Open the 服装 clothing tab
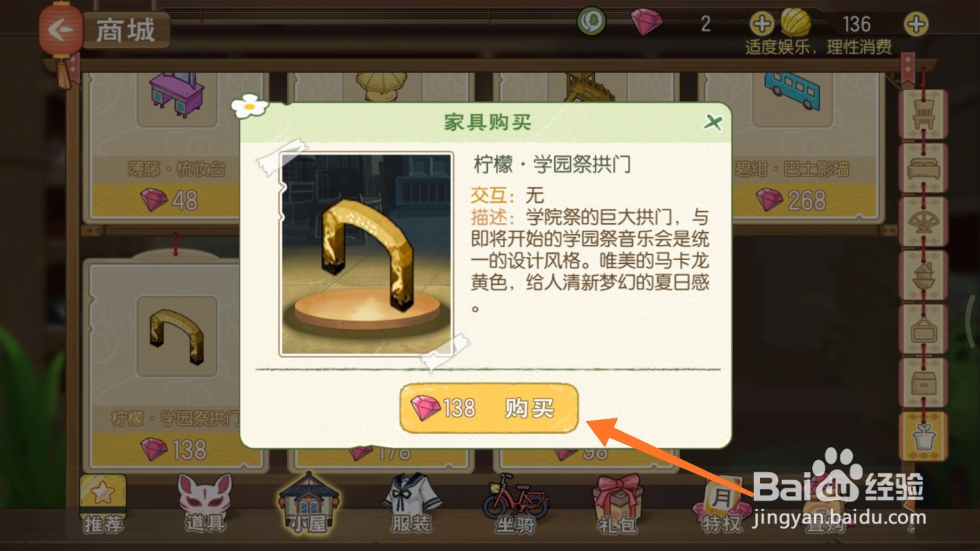 [411, 504]
